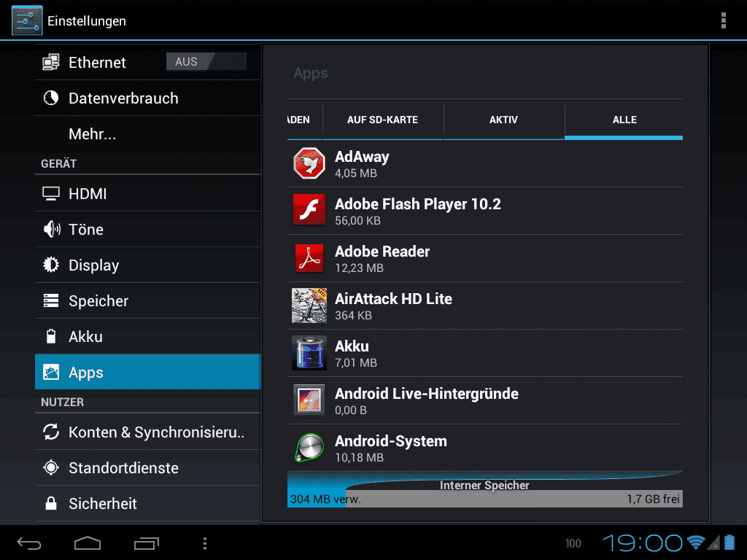Click the Standortdienste location icon
The image size is (747, 560).
(x=51, y=467)
